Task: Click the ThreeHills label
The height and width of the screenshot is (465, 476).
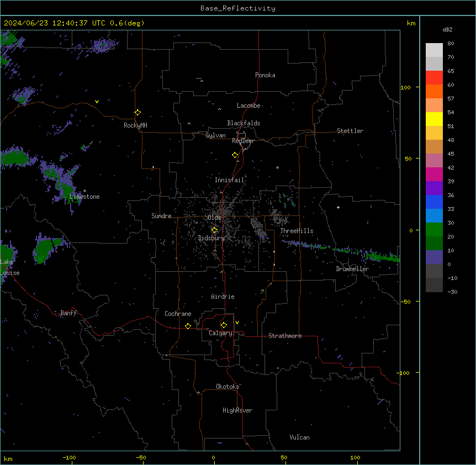Action: (x=297, y=231)
